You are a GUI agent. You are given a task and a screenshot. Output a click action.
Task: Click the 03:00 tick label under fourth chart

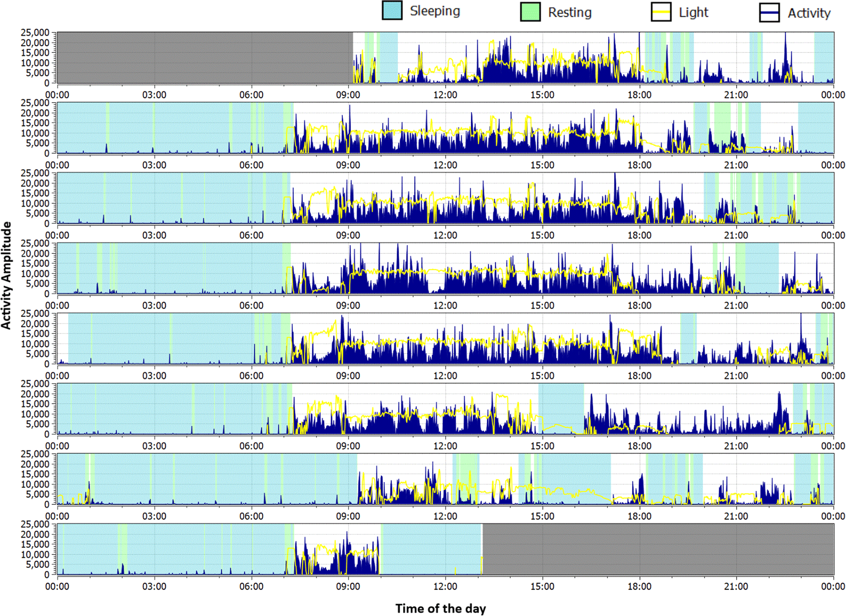[154, 305]
